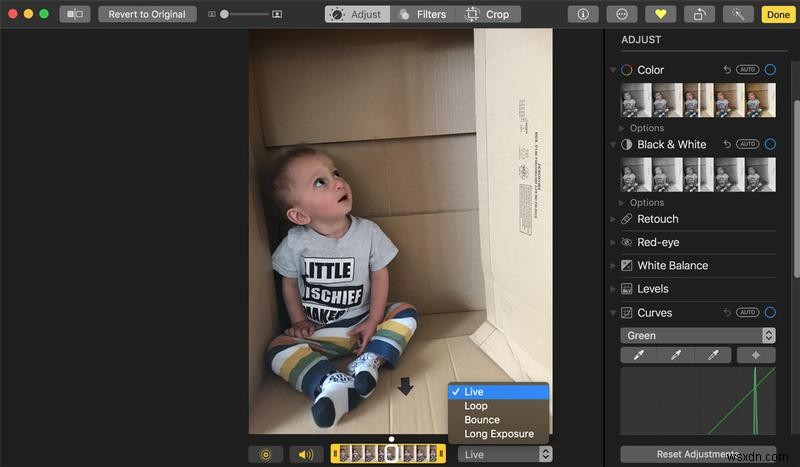
Task: Click the Black & White half-circle icon
Action: point(627,144)
